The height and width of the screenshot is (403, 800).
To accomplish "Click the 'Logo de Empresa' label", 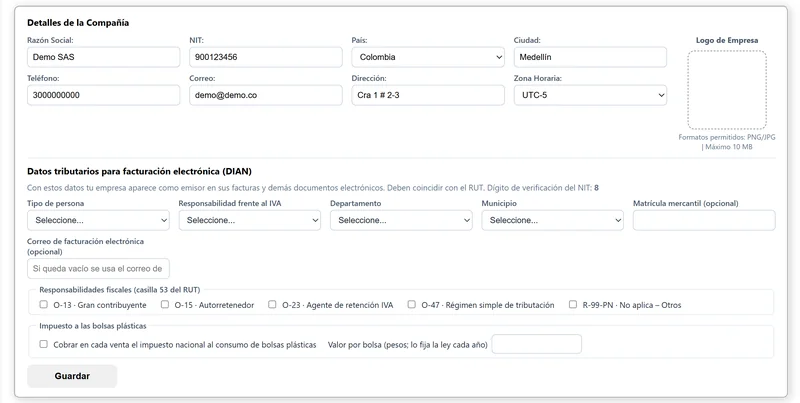I will (727, 40).
